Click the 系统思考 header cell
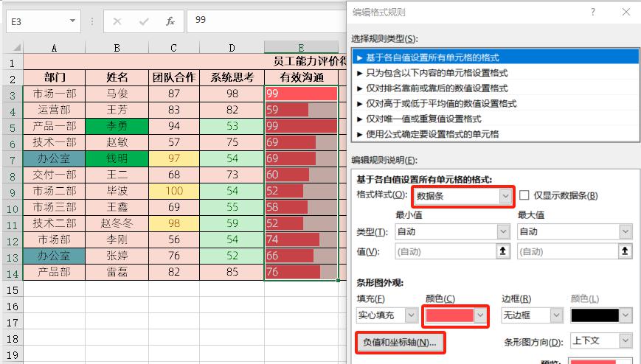This screenshot has height=364, width=641. (x=232, y=77)
